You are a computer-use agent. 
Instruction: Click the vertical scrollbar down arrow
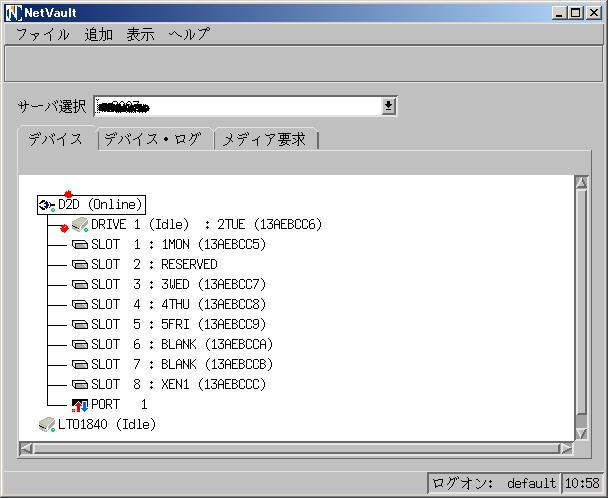[581, 433]
